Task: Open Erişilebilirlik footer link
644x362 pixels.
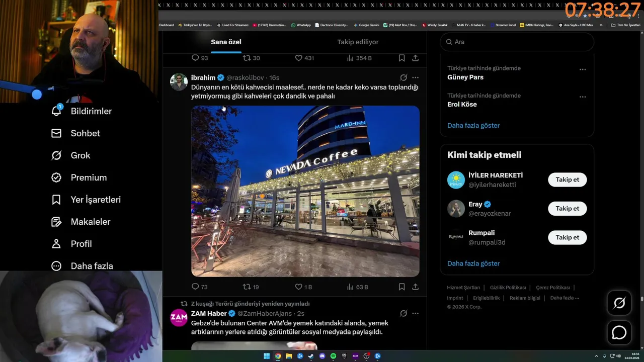Action: coord(487,298)
